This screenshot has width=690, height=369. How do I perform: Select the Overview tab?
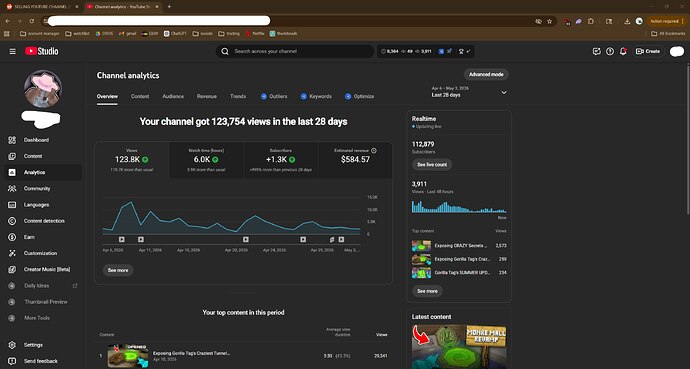[x=107, y=96]
